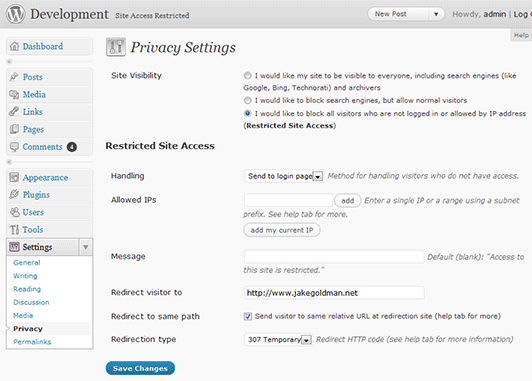The width and height of the screenshot is (532, 381).
Task: Click the WordPress logo icon
Action: pyautogui.click(x=16, y=14)
